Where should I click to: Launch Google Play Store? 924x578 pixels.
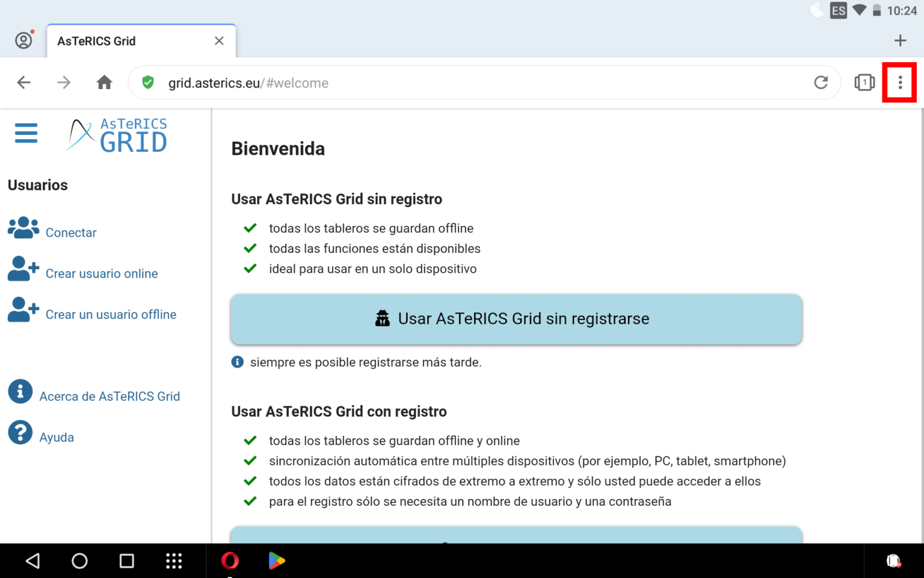[277, 561]
